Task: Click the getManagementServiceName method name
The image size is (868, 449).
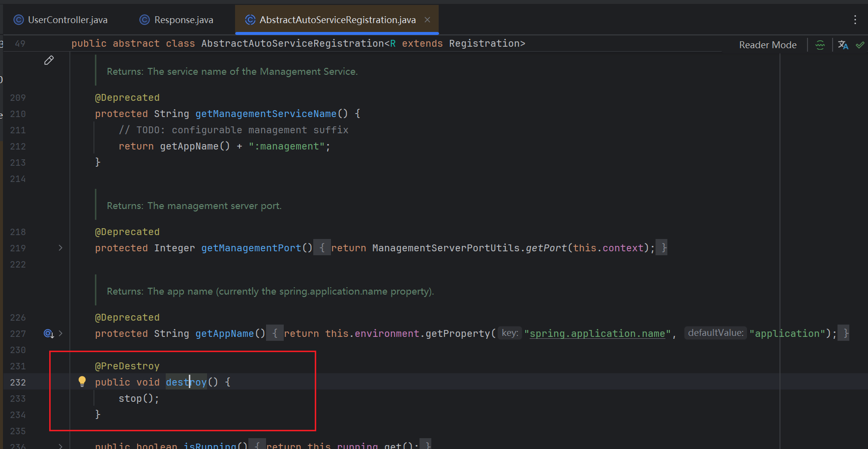Action: (x=266, y=114)
